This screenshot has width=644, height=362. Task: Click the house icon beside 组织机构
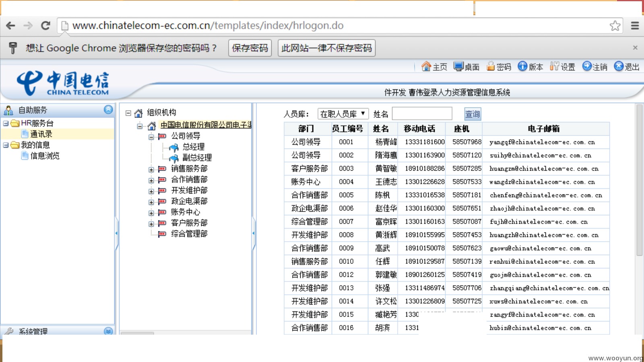138,113
